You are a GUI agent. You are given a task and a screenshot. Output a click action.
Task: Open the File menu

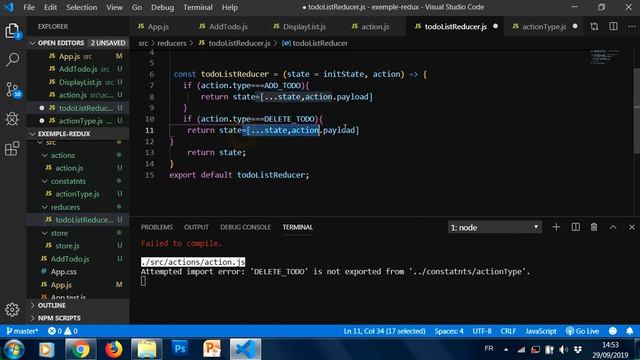click(x=29, y=7)
